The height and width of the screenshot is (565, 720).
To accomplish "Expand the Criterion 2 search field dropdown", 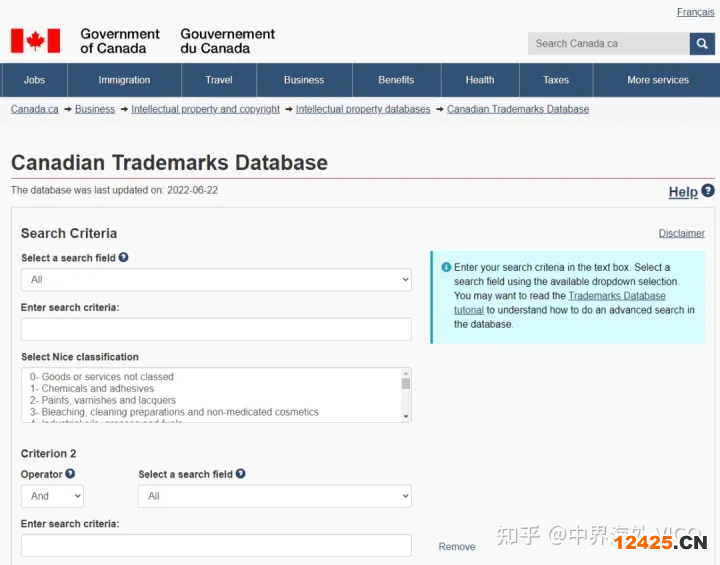I will click(274, 496).
